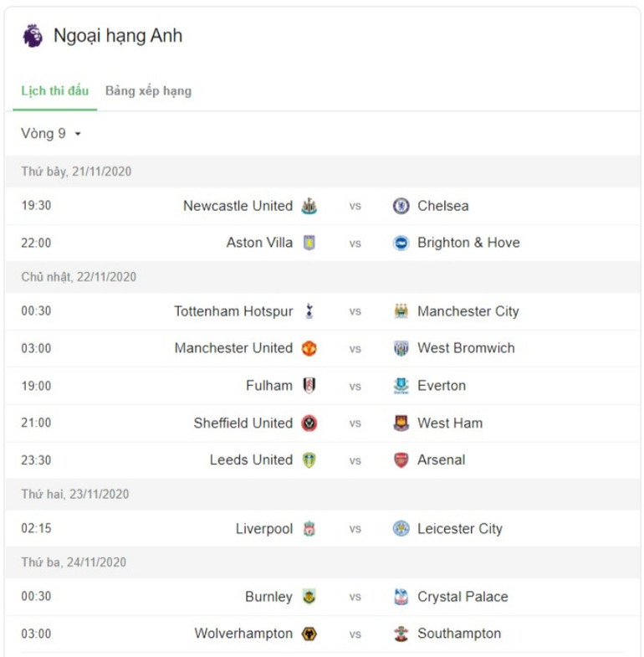Click the Tottenham Hotspur crest
The width and height of the screenshot is (644, 657).
point(309,311)
